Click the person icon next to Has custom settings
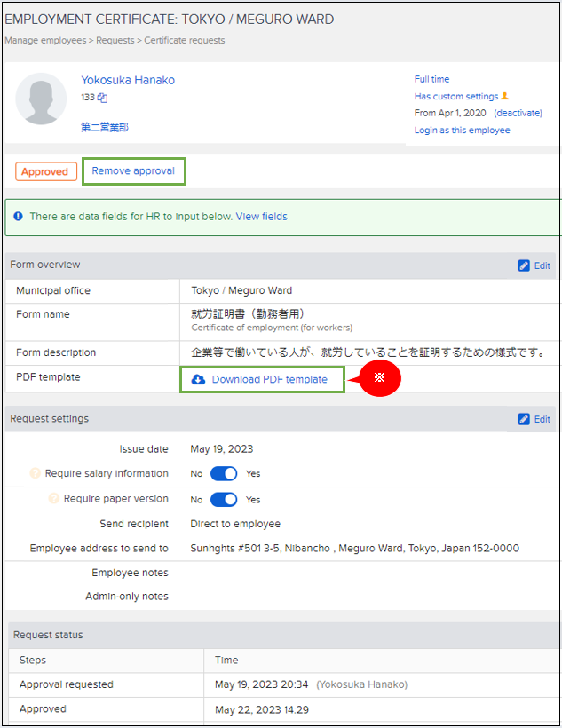 click(x=505, y=96)
